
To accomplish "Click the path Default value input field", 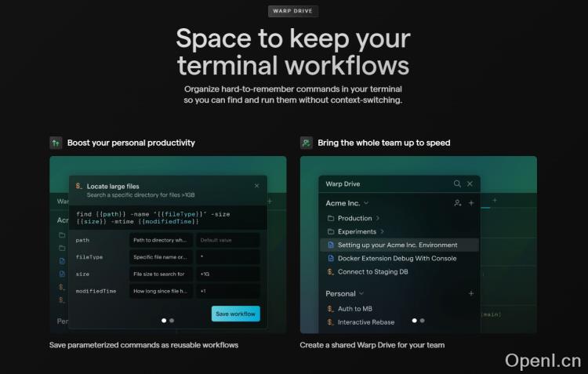I will click(227, 240).
